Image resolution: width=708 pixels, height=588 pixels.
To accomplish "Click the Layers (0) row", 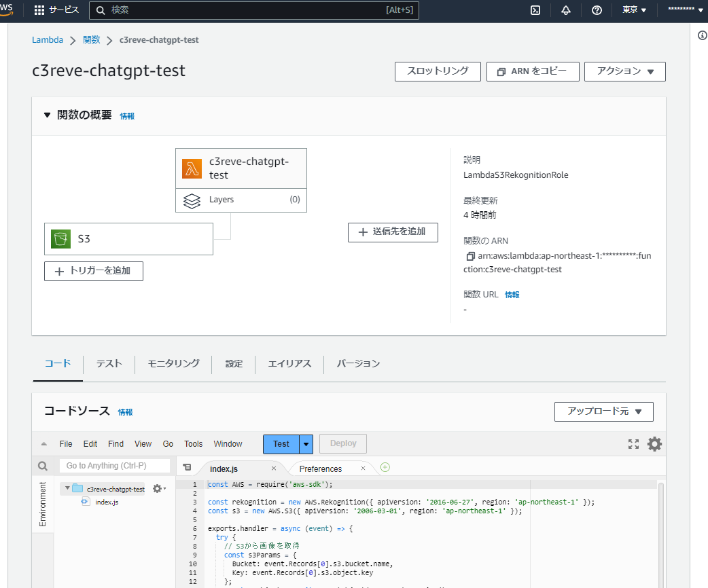I will pyautogui.click(x=241, y=200).
